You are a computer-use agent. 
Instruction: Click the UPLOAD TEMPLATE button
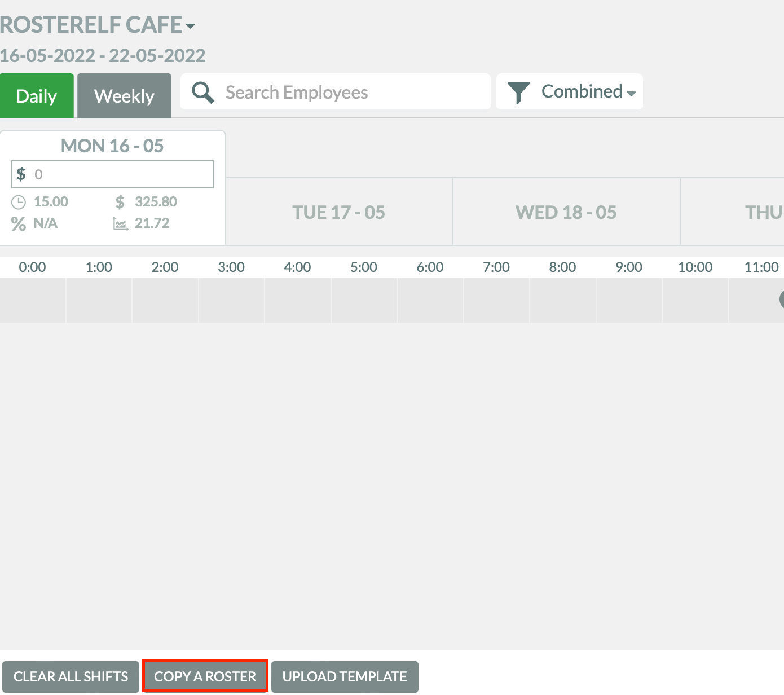(x=345, y=676)
